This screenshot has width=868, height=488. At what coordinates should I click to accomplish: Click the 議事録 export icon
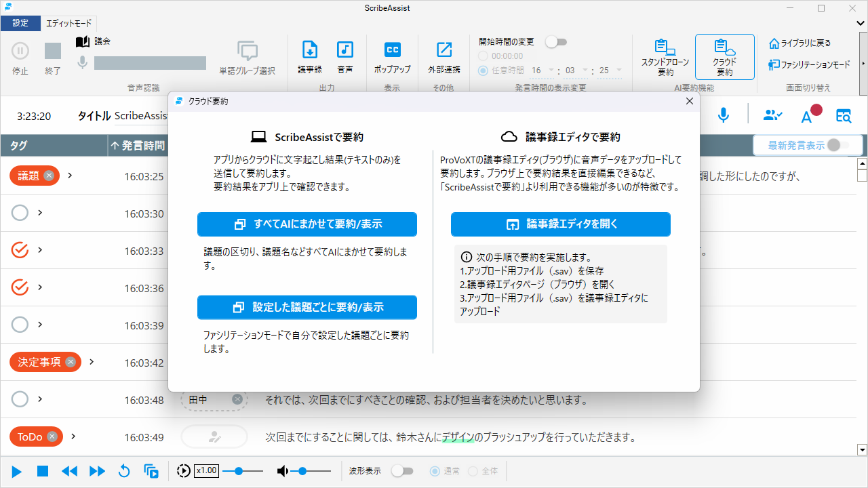(310, 50)
